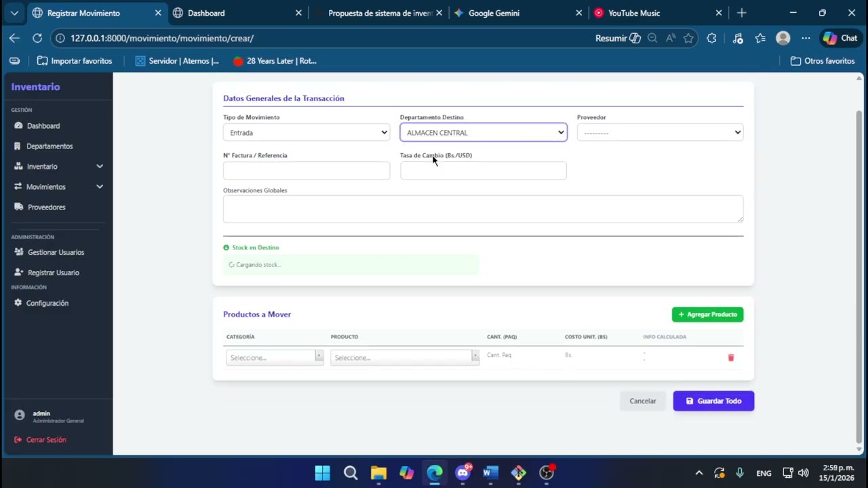This screenshot has width=868, height=488.
Task: Switch to the Google Gemini tab
Action: coord(517,13)
